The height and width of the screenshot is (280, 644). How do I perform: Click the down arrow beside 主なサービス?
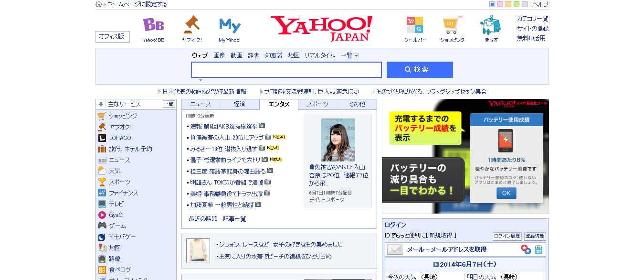101,104
